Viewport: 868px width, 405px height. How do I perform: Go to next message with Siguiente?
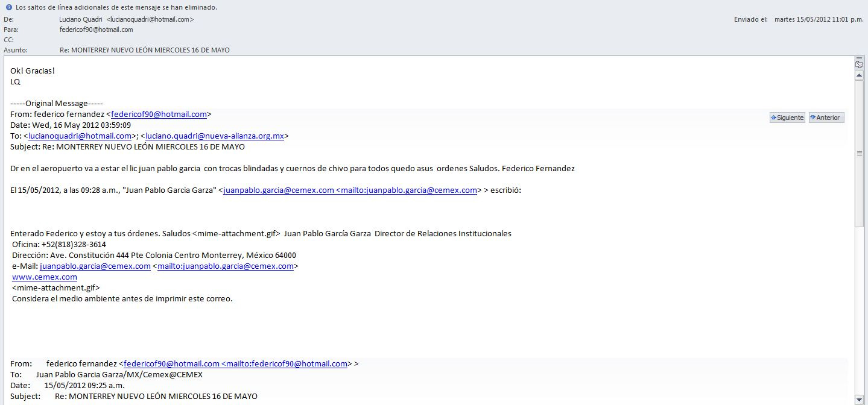(x=787, y=118)
